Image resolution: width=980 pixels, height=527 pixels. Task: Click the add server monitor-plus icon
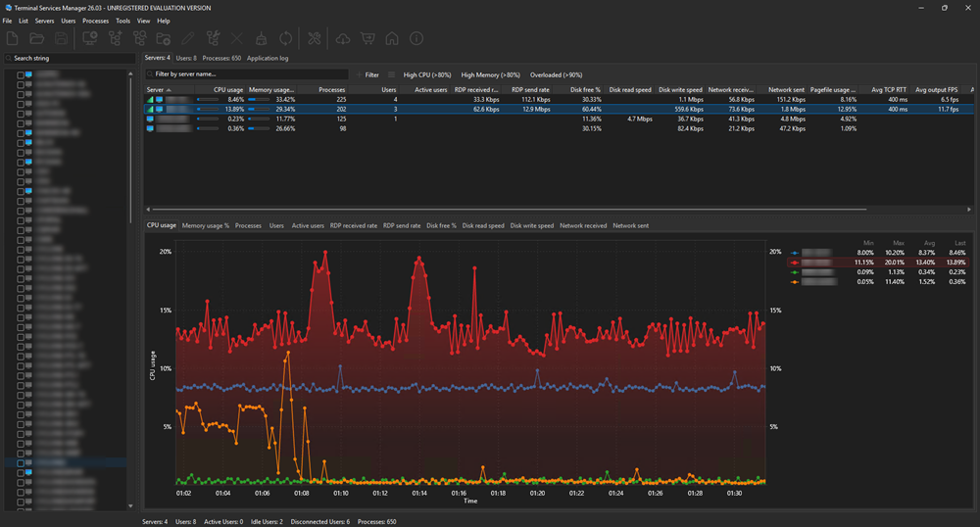[x=90, y=39]
